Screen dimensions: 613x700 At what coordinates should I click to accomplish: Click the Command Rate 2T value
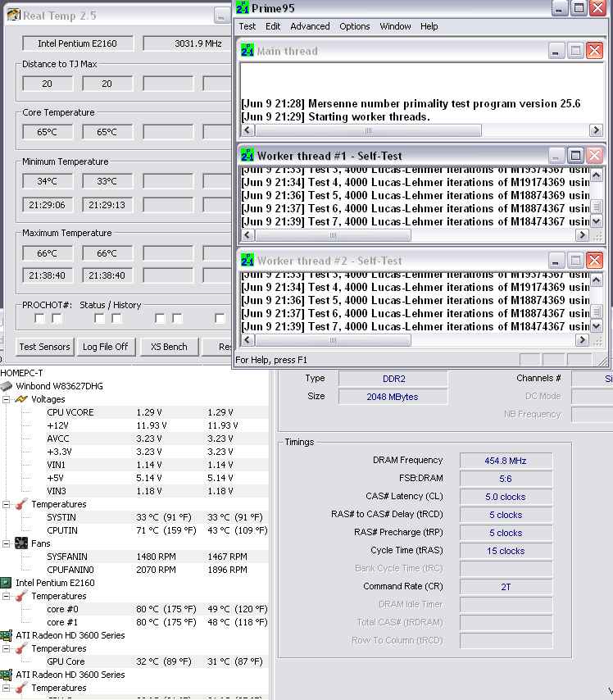click(506, 587)
